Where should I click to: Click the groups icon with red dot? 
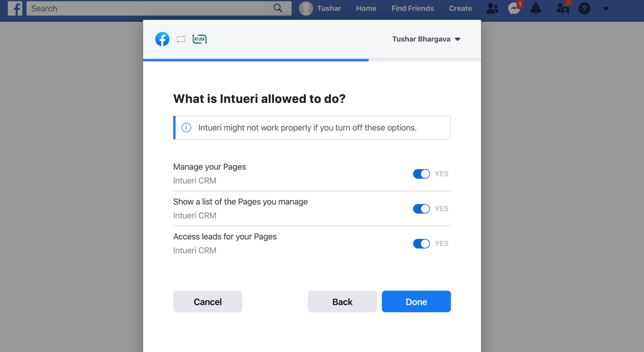563,8
